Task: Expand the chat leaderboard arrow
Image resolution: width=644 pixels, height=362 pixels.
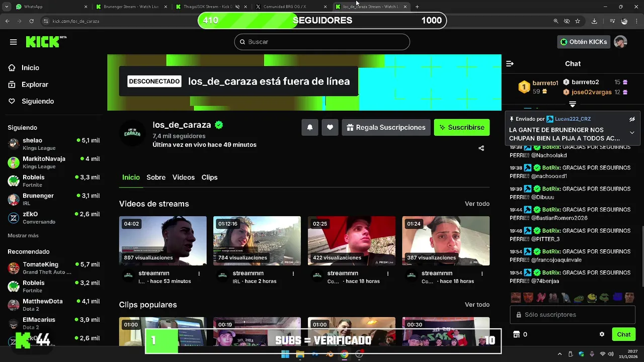Action: click(x=573, y=104)
